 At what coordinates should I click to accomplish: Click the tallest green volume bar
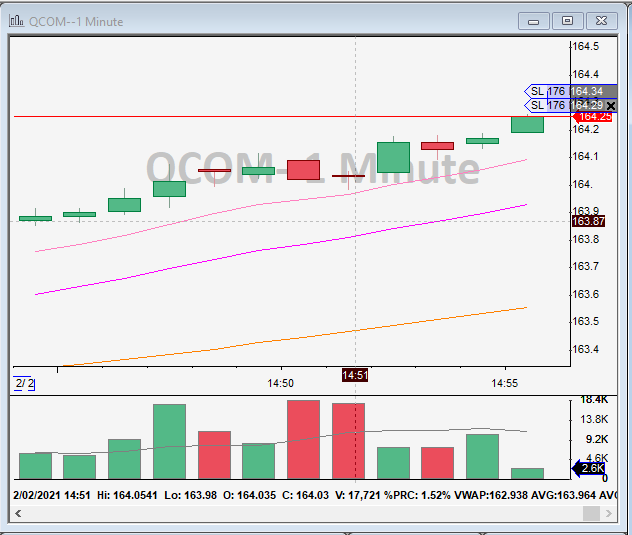pyautogui.click(x=169, y=442)
